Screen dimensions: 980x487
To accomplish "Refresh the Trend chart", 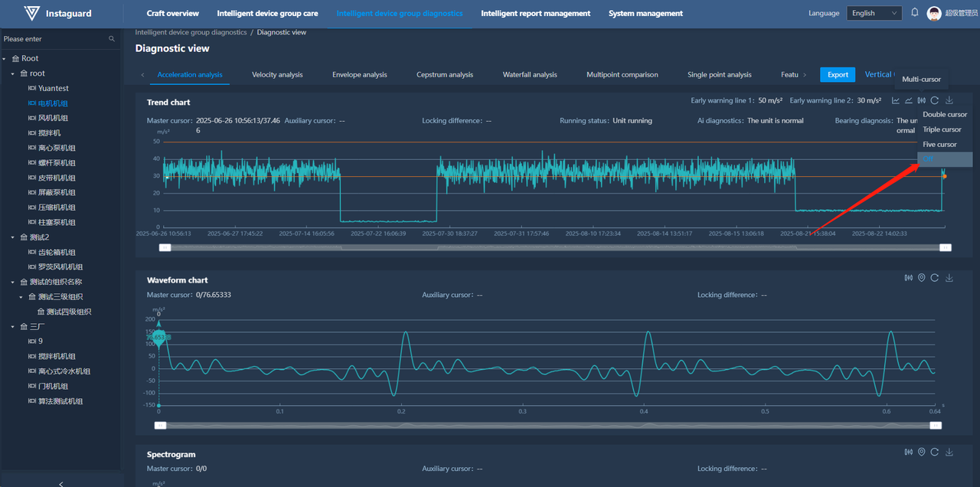I will pos(935,101).
